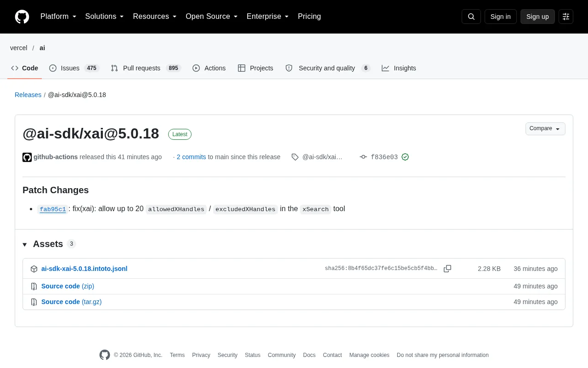Expand the Solutions menu
Viewport: 588px width, 368px height.
pos(105,17)
